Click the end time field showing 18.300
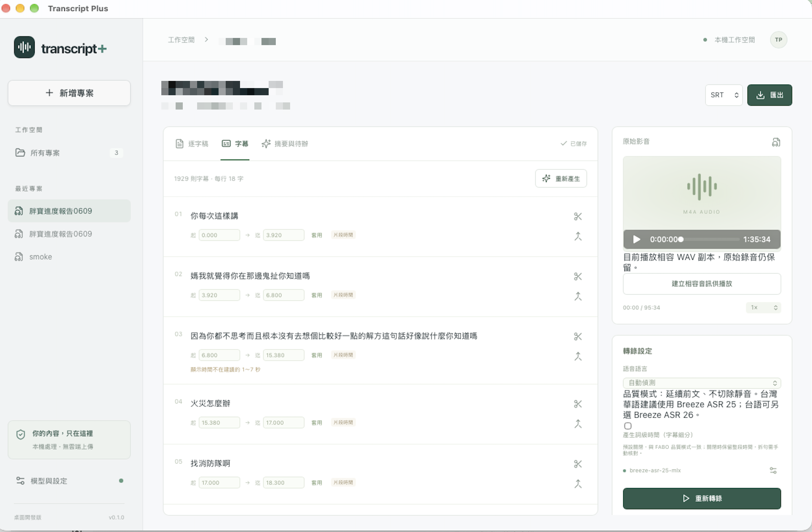Viewport: 812px width, 532px height. pyautogui.click(x=284, y=483)
